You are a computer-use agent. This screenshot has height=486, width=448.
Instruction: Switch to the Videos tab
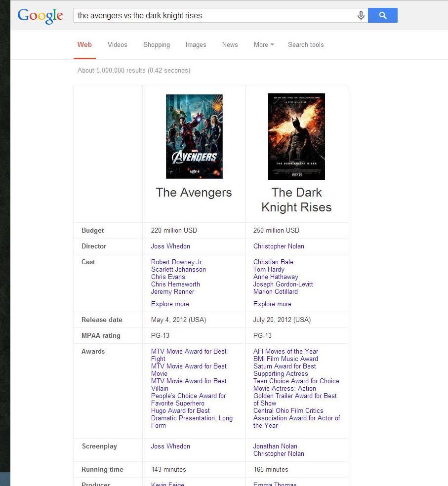118,44
